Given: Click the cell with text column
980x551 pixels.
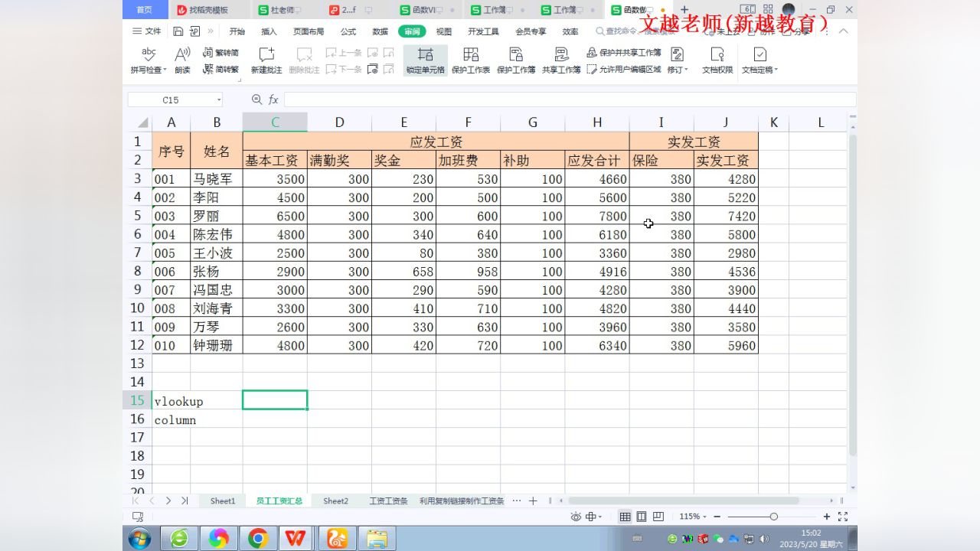Looking at the screenshot, I should coord(171,419).
